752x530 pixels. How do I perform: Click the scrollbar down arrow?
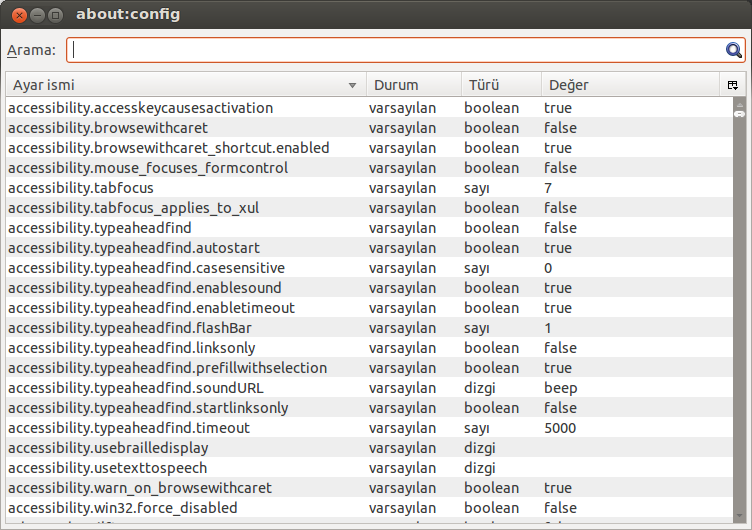pos(739,516)
